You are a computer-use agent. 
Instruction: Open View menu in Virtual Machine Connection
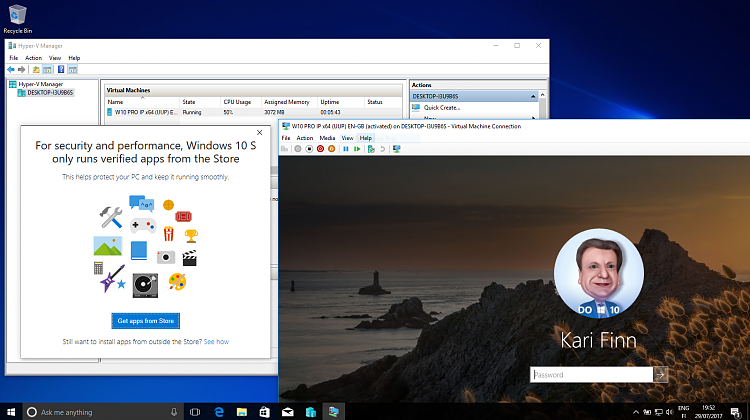347,138
